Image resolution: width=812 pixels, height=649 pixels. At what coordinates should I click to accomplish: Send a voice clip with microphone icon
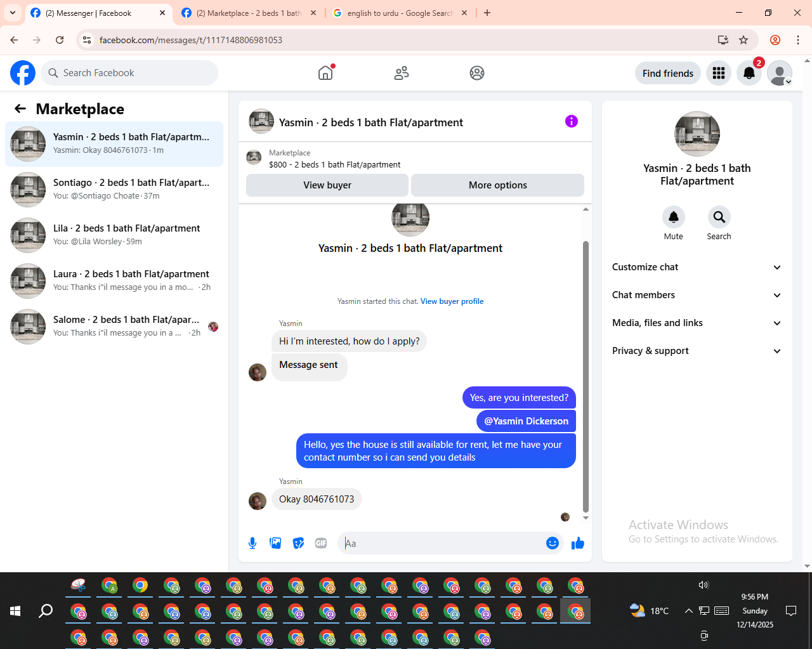252,543
